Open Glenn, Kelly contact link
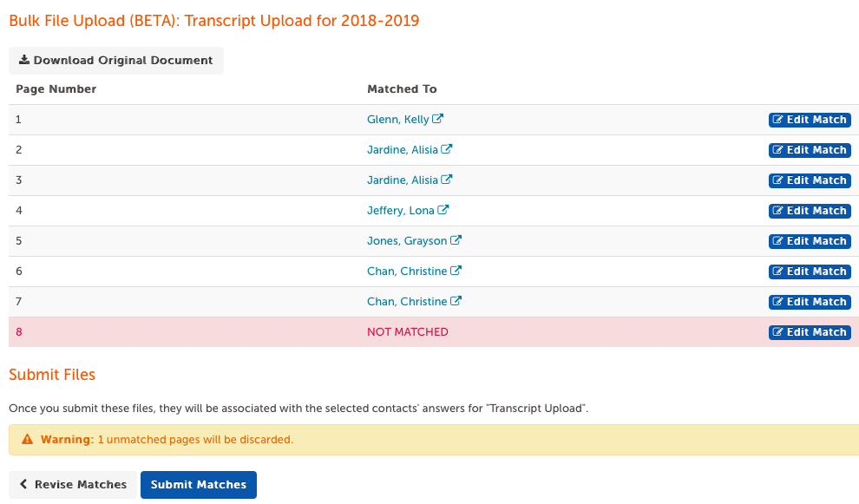 pos(397,120)
